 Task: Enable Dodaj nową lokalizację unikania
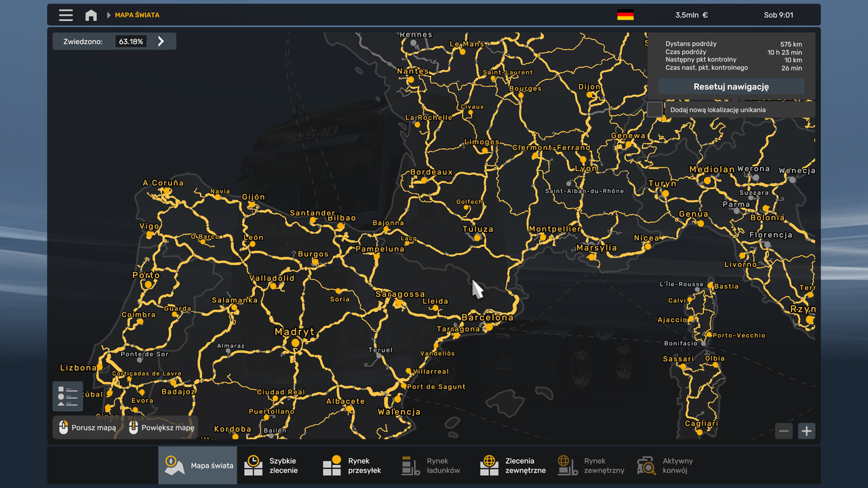[655, 108]
